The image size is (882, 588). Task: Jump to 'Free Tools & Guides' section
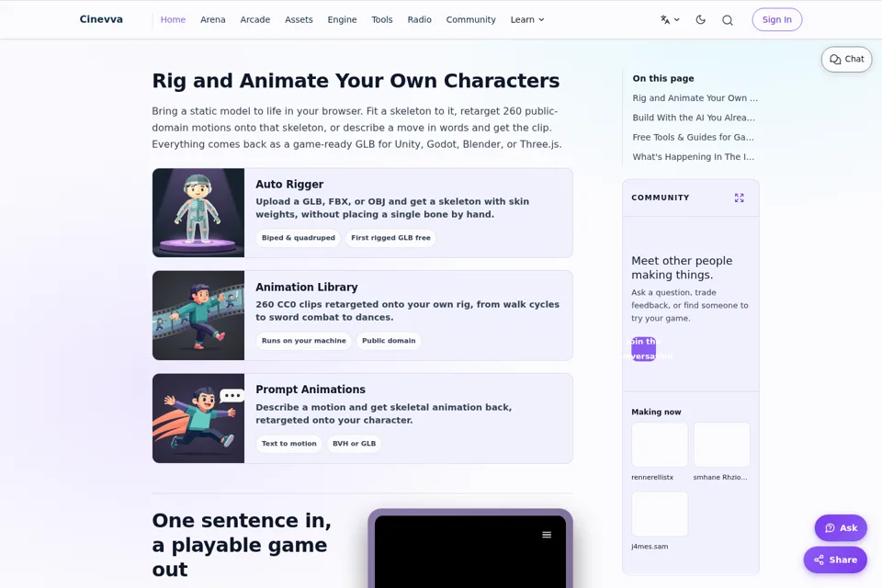693,137
